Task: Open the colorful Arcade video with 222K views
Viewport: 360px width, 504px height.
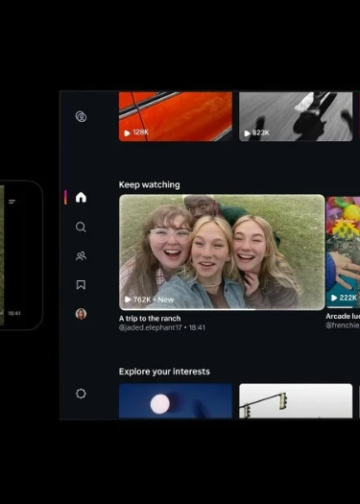Action: (343, 252)
